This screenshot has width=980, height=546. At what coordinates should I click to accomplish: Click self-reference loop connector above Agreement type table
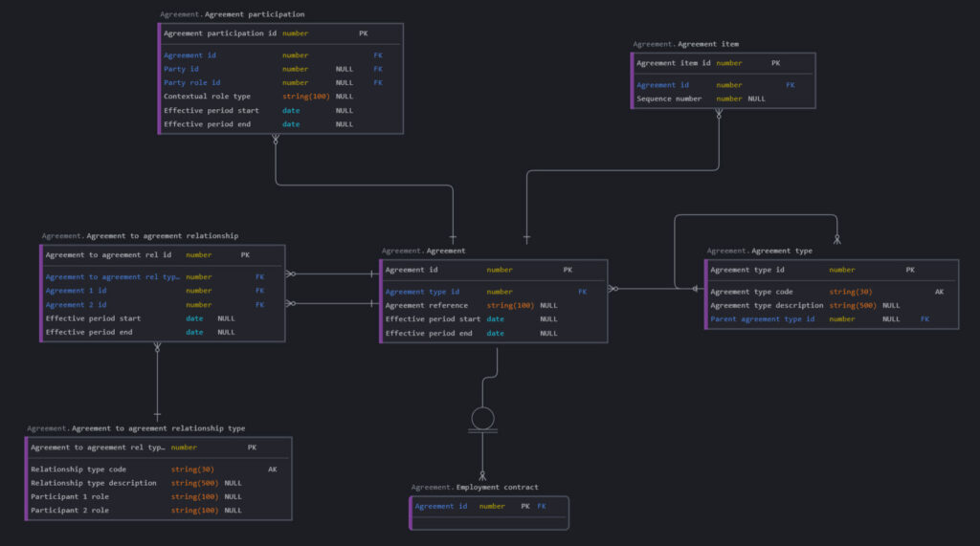tap(756, 215)
